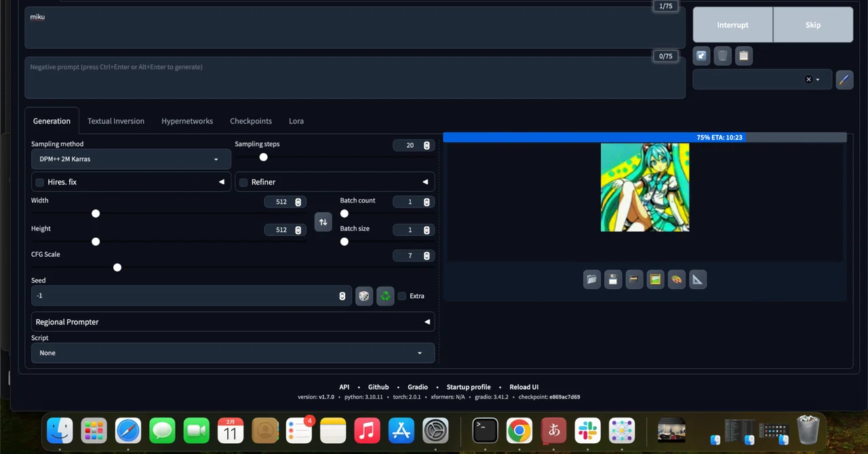Switch to the Textual Inversion tab
Screen dimensions: 868x454
[116, 121]
